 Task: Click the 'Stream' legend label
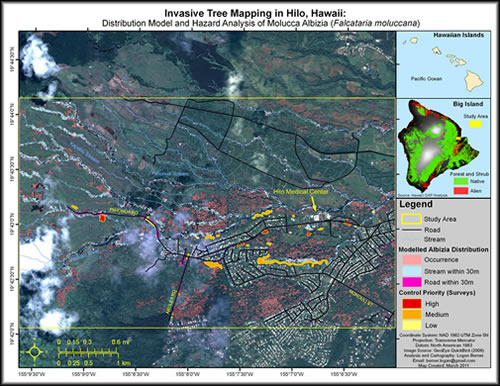435,239
